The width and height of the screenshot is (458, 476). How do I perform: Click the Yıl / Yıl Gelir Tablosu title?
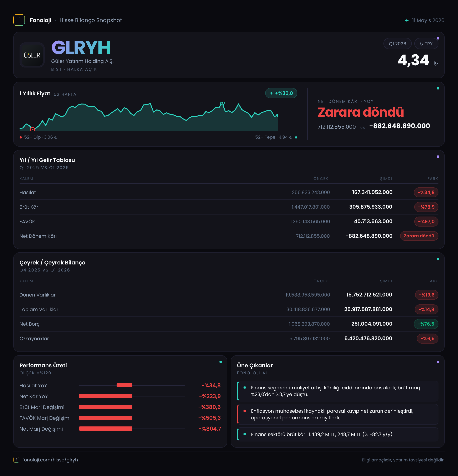[47, 160]
